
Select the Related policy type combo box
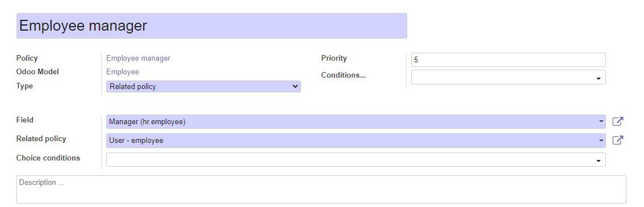(203, 87)
